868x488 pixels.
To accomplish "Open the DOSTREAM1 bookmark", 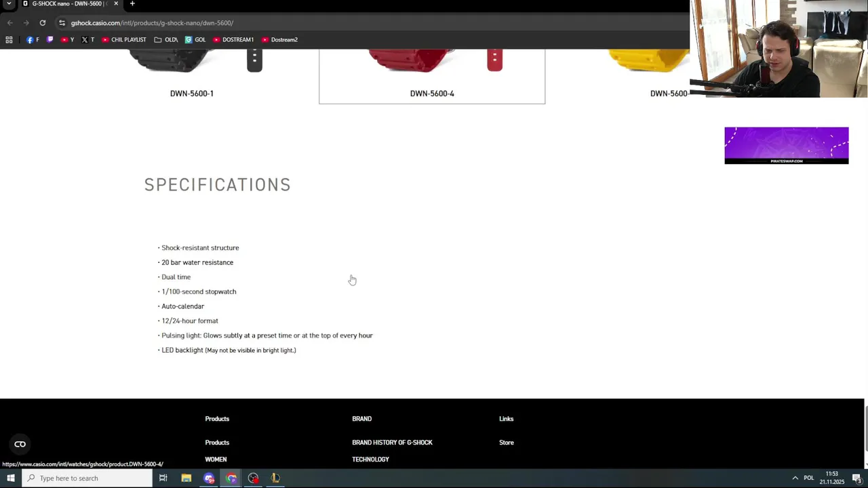I will click(x=233, y=39).
